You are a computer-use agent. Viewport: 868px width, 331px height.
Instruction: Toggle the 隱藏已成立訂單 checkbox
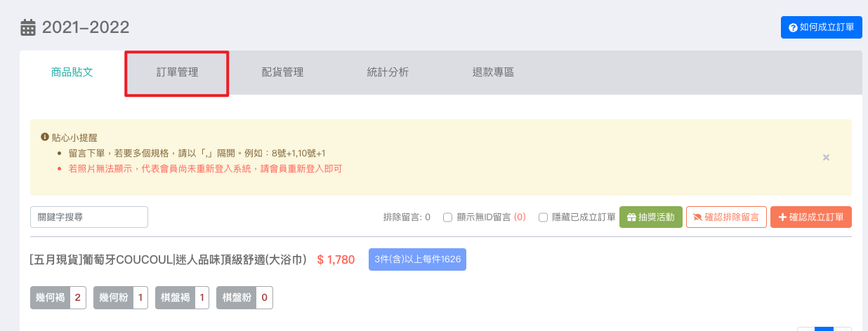click(x=543, y=217)
